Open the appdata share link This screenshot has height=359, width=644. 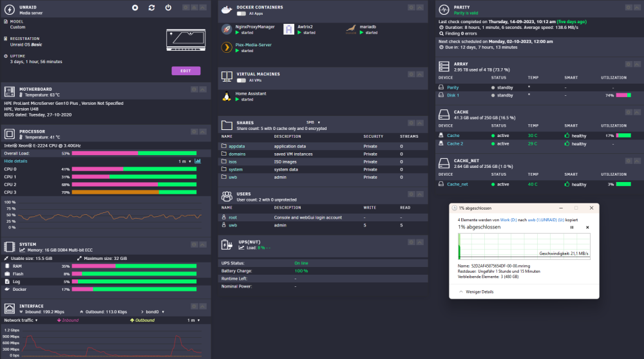click(x=236, y=146)
